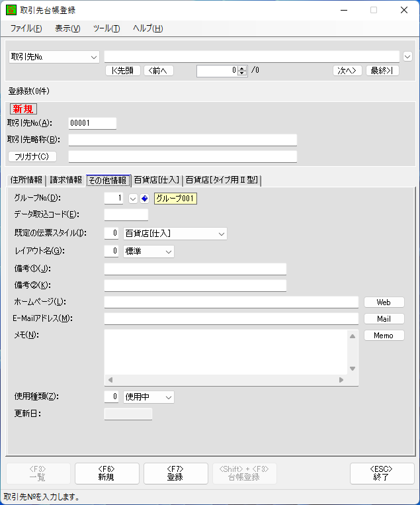Open the 既定の伝票スタイル combo box
The height and width of the screenshot is (505, 420).
175,234
